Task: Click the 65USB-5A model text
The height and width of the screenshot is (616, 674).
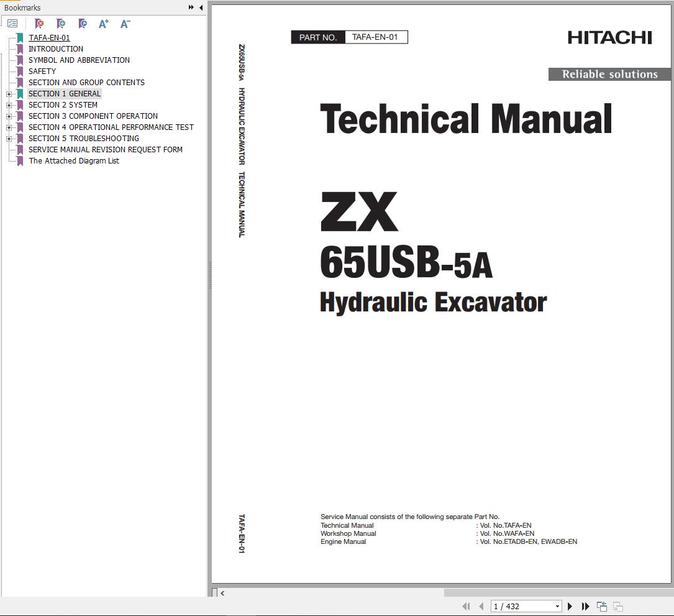Action: tap(406, 262)
